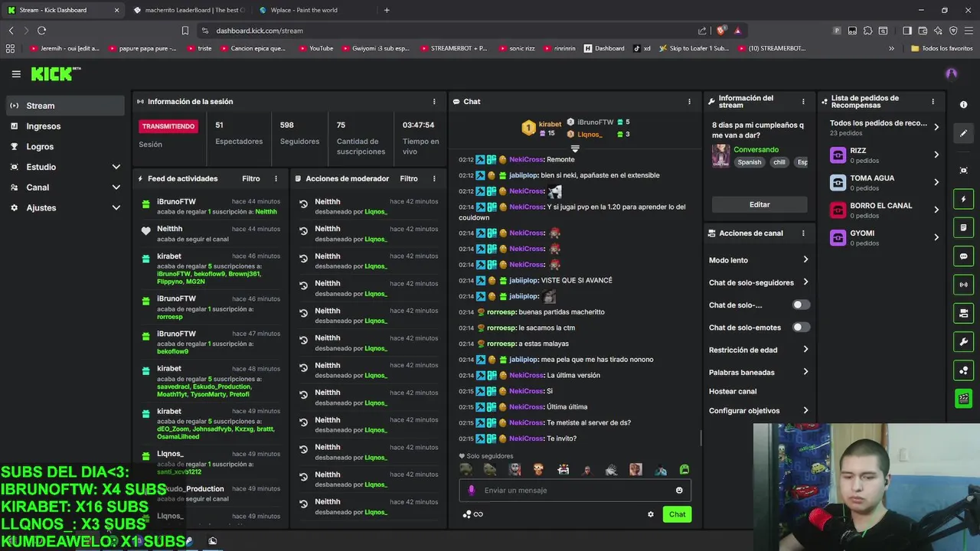Click the lightning bolt widget in right sidebar

964,200
